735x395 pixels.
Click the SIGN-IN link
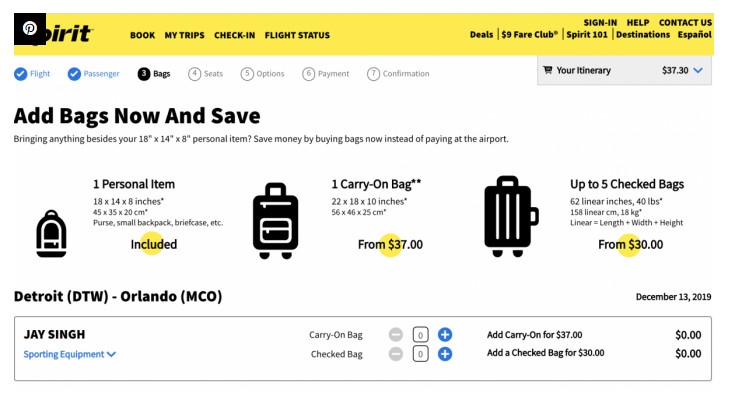coord(600,22)
